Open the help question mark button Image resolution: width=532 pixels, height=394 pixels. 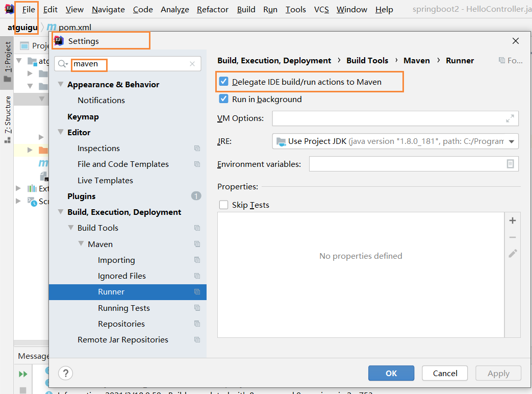coord(66,373)
